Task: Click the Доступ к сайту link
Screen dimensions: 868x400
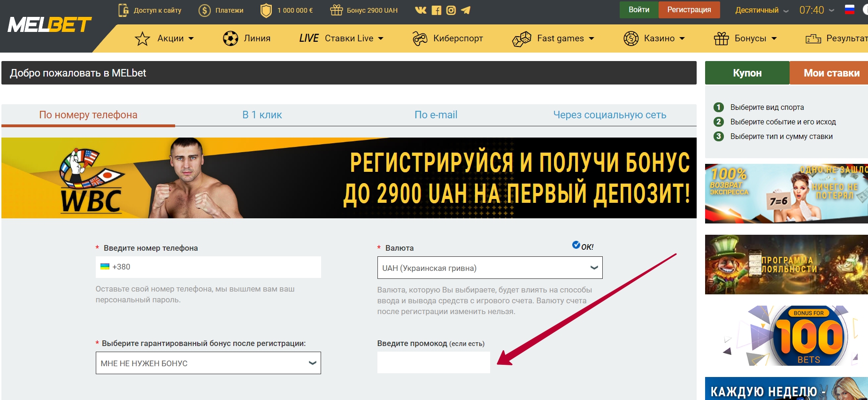Action: click(157, 10)
